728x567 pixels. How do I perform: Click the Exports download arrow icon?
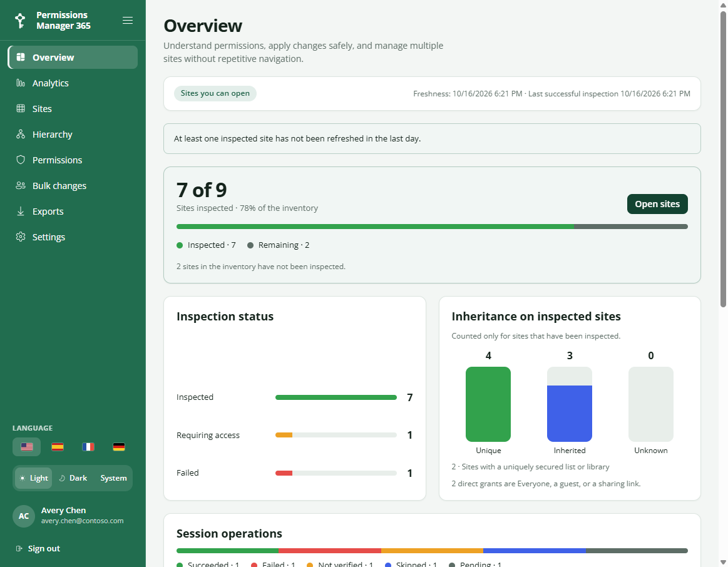click(x=21, y=211)
